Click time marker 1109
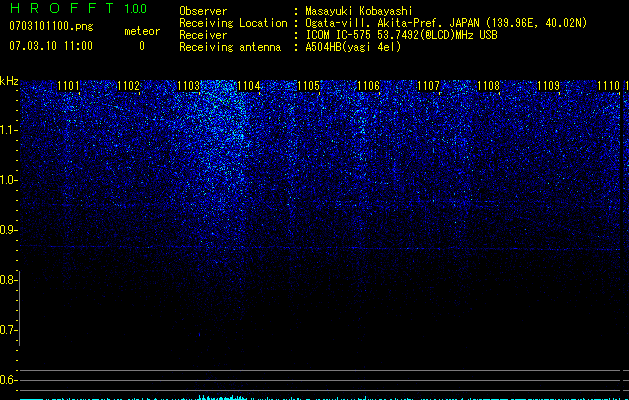The width and height of the screenshot is (629, 400). 548,86
